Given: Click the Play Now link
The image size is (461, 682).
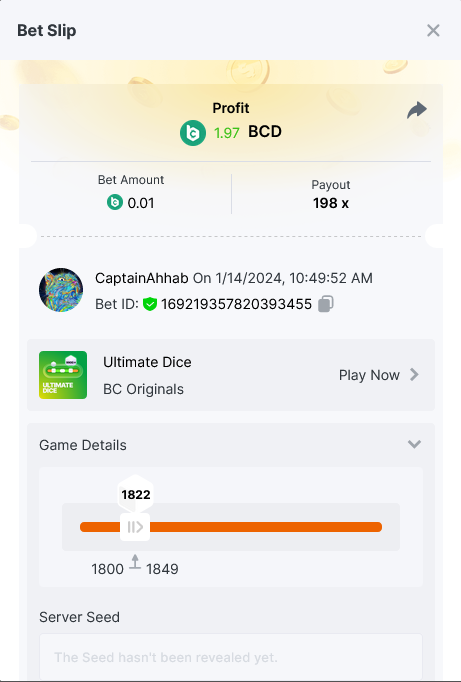Looking at the screenshot, I should tap(369, 375).
